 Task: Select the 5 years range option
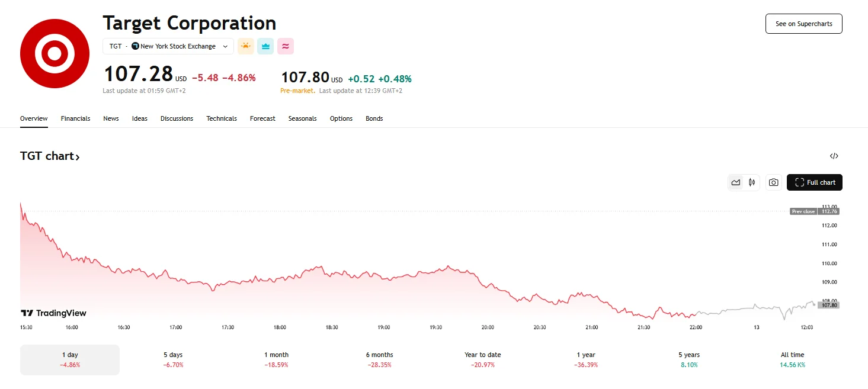(688, 359)
